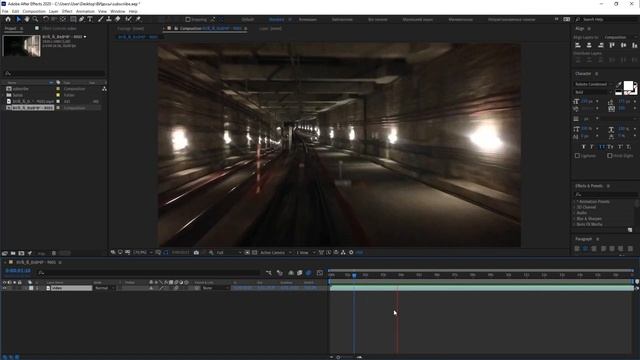Open the Graph Editor in timeline

(x=320, y=273)
